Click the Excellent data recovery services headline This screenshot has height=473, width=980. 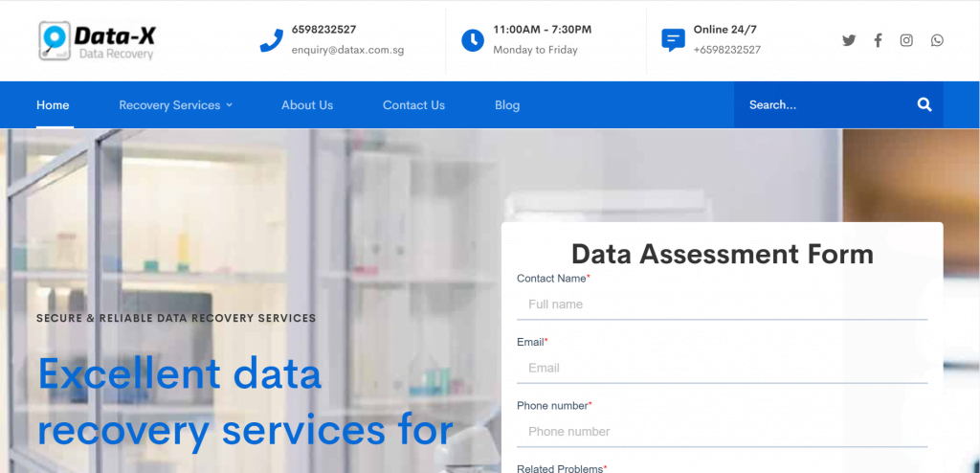pos(245,402)
